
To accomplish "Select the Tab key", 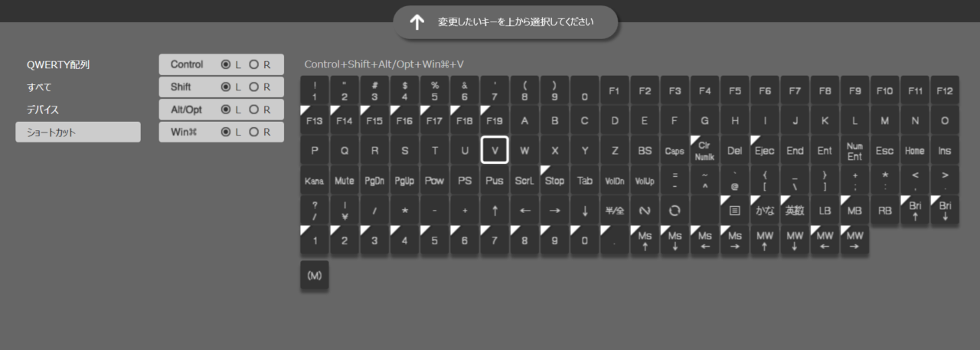I will point(584,181).
